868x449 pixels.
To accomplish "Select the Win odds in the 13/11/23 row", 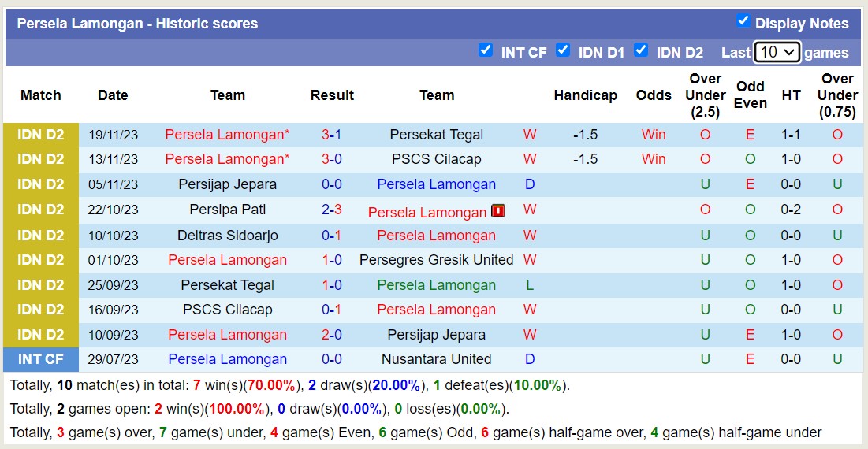I will [654, 159].
